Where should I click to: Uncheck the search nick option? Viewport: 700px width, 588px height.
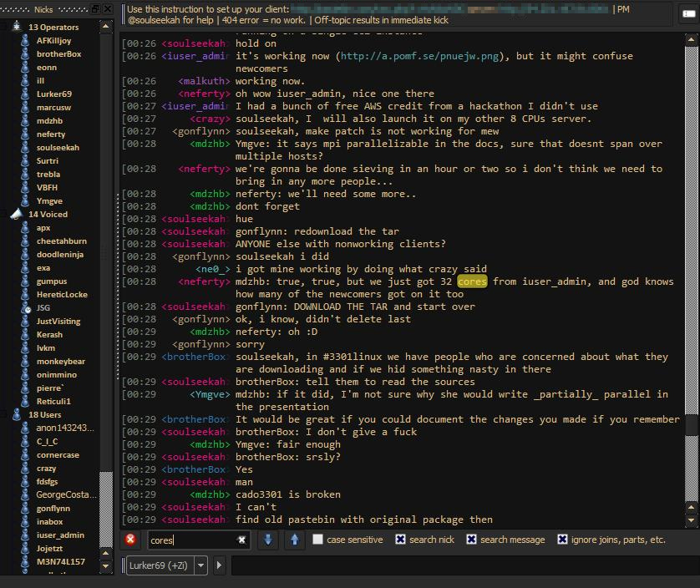pyautogui.click(x=400, y=540)
